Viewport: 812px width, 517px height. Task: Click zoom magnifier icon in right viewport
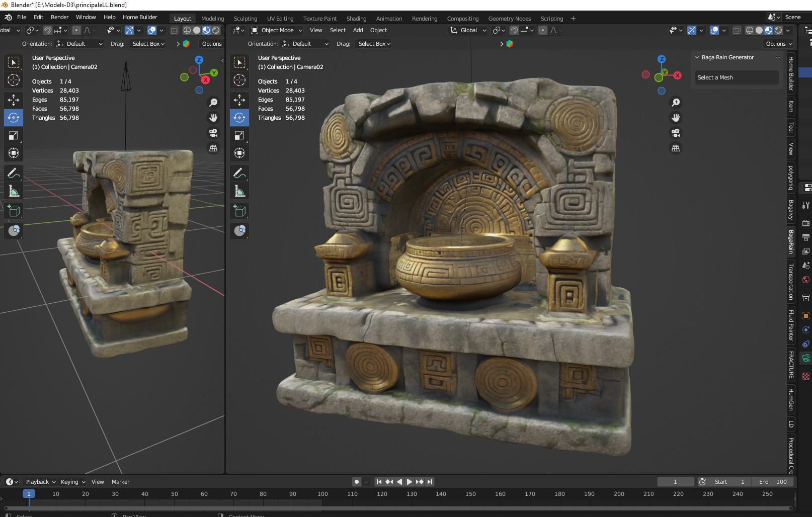(676, 103)
